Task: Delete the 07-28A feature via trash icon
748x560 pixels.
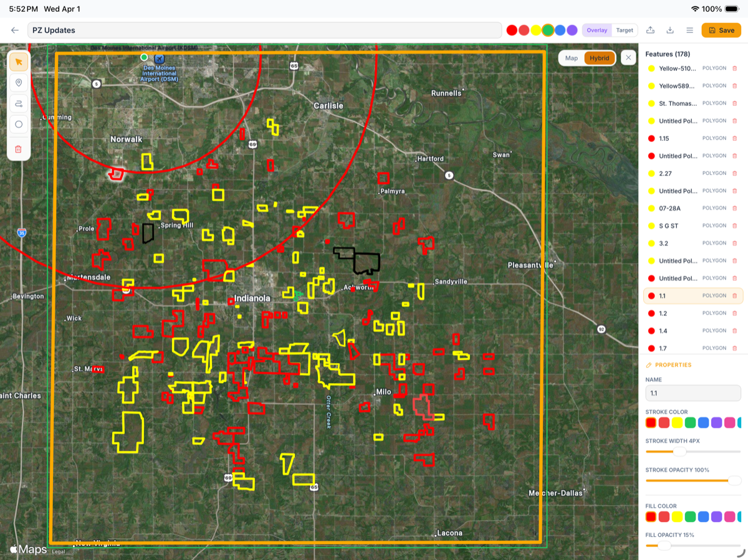Action: tap(734, 208)
